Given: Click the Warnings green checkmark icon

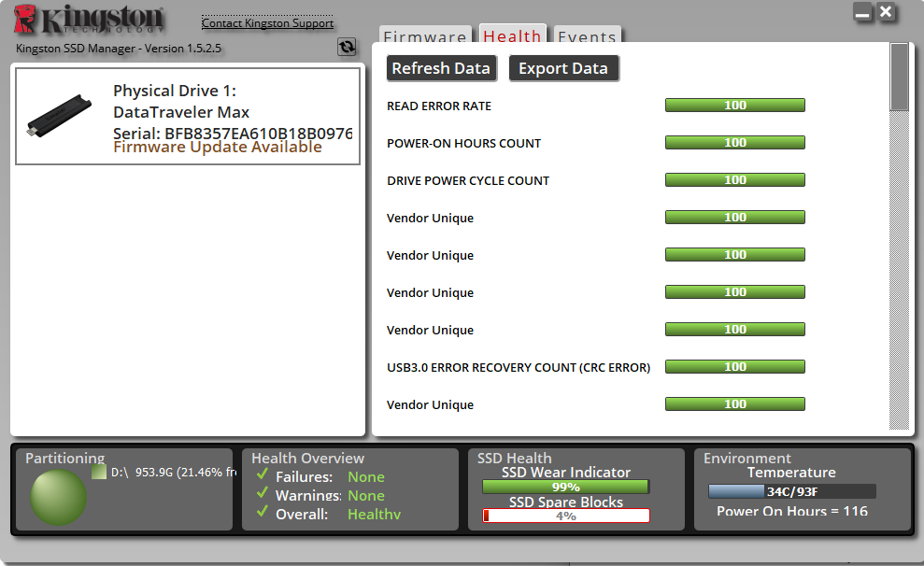Looking at the screenshot, I should click(263, 494).
